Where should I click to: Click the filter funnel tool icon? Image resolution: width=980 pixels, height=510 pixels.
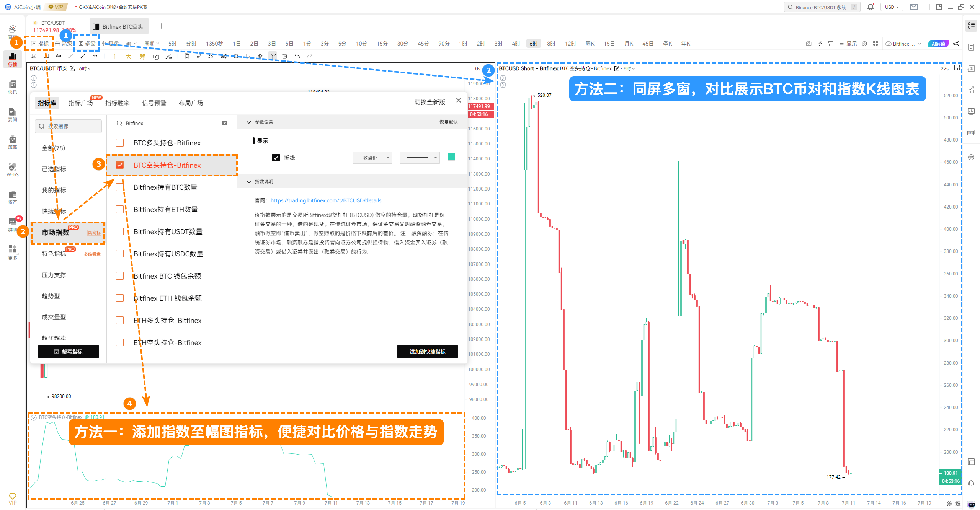click(273, 56)
